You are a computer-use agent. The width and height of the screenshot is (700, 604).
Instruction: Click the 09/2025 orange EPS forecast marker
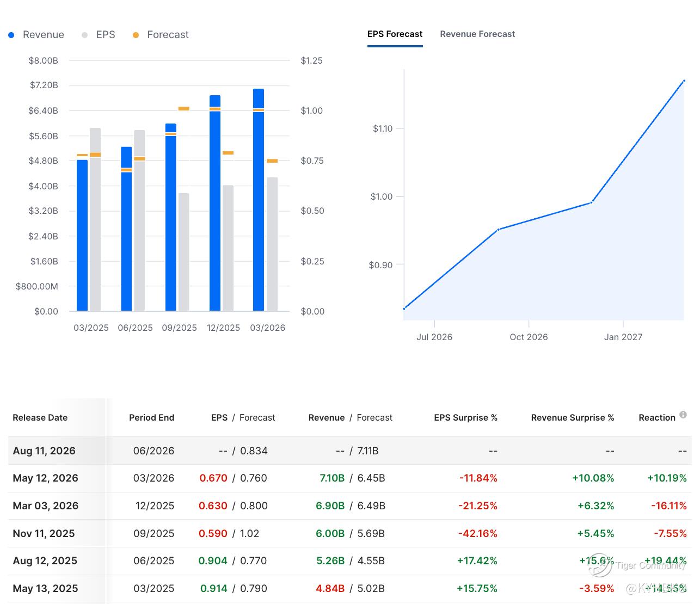pos(184,108)
